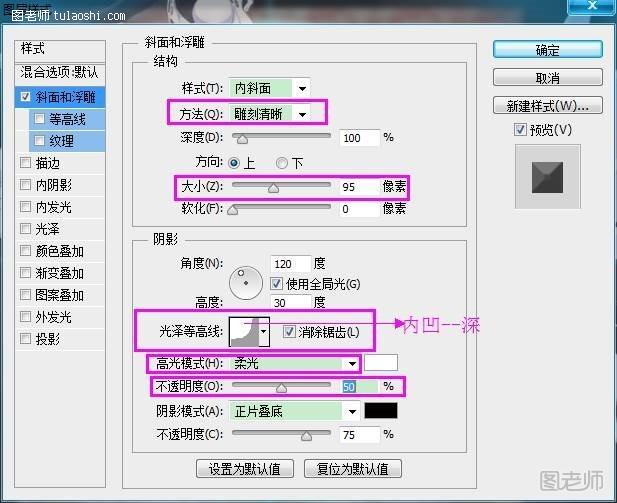This screenshot has height=503, width=617.
Task: Enable the 等高线 checkbox
Action: click(39, 118)
